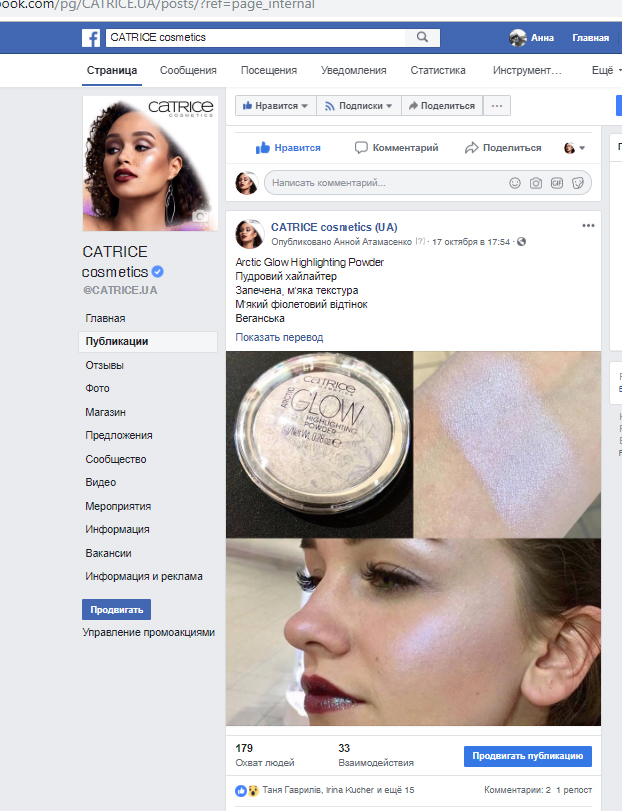This screenshot has height=811, width=622.
Task: Click 1 репост count
Action: pos(574,790)
